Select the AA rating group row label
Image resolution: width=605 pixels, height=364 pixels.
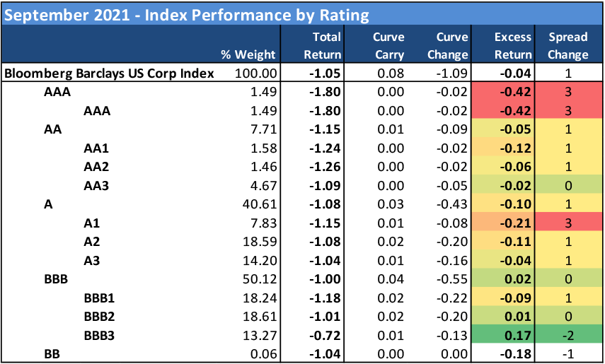52,129
